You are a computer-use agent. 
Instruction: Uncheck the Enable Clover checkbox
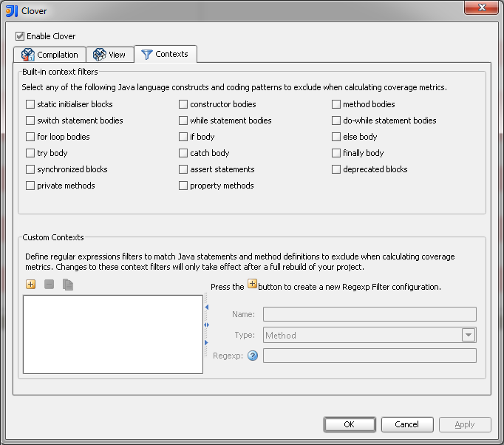coord(20,36)
